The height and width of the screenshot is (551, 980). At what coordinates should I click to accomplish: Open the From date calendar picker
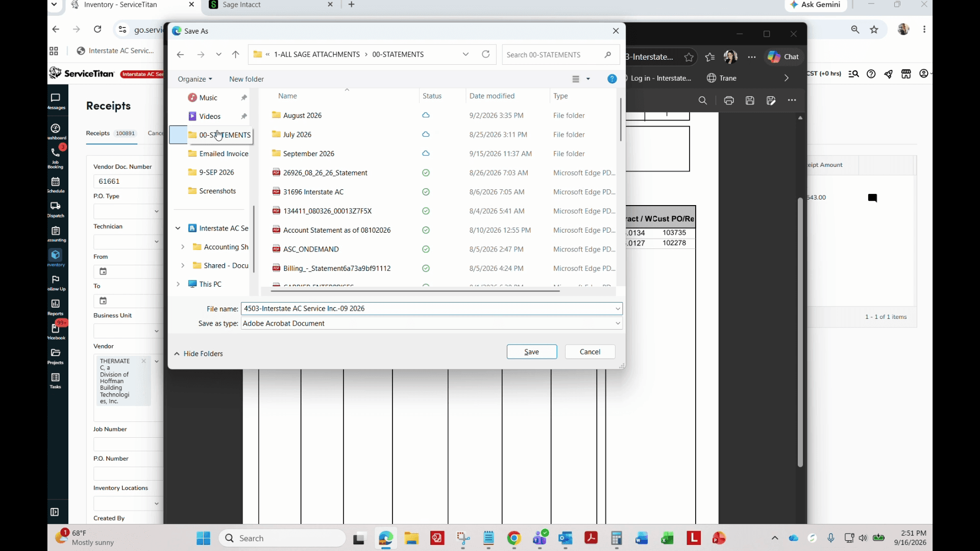coord(103,271)
